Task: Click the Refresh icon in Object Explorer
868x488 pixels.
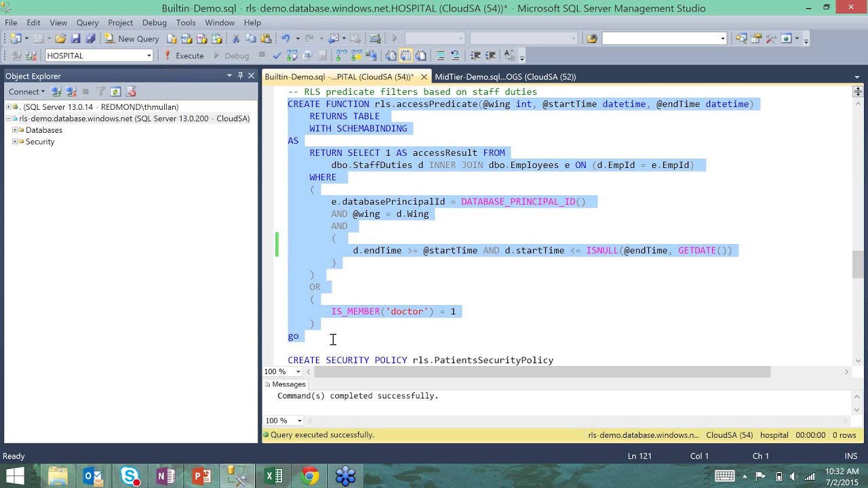Action: 116,91
